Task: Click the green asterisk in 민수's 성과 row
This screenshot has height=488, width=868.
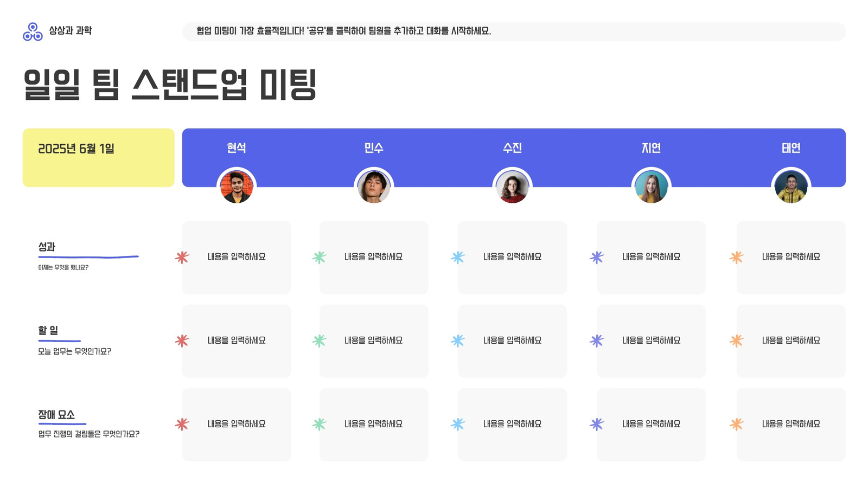Action: click(x=320, y=257)
